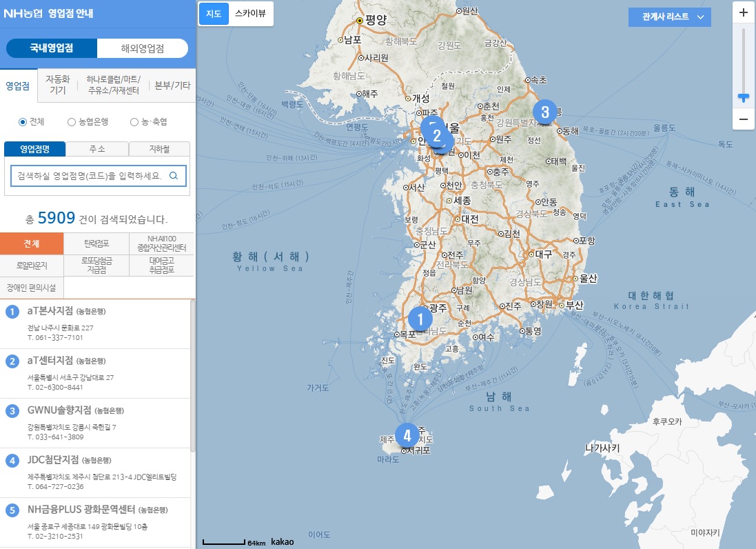Viewport: 756px width, 549px height.
Task: Filter results by 장애인 편의시설
Action: 32,288
